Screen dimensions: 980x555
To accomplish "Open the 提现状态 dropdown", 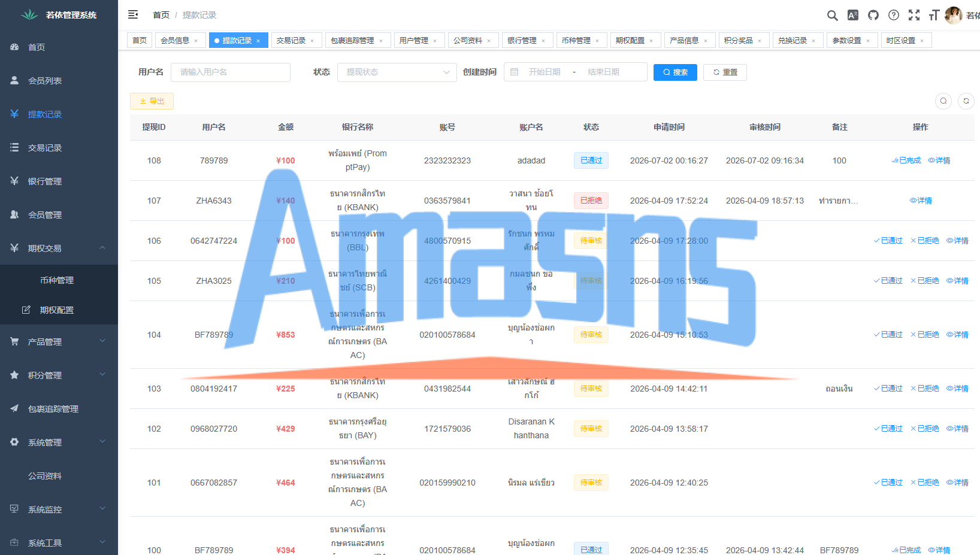I will (397, 72).
